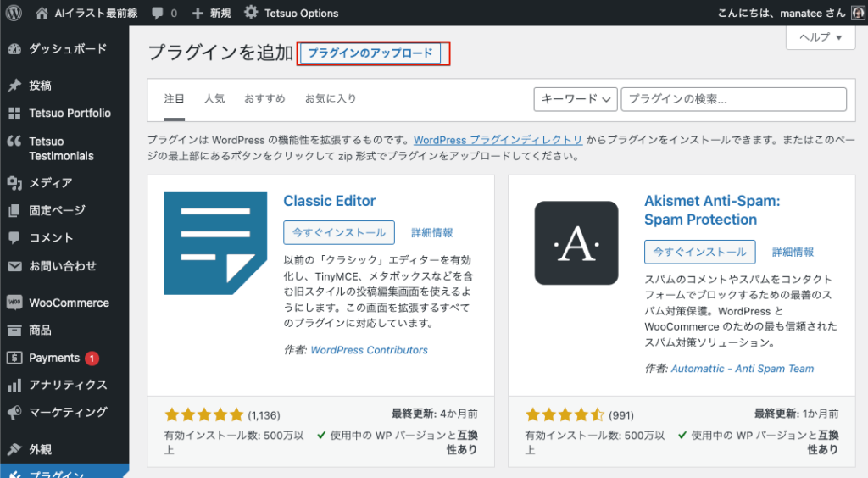Image resolution: width=868 pixels, height=478 pixels.
Task: Click the Akismet plugin icon
Action: coord(576,243)
